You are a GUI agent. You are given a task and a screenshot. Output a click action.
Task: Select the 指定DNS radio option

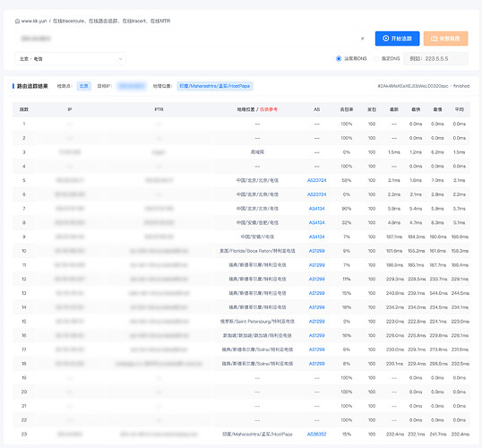[x=376, y=58]
